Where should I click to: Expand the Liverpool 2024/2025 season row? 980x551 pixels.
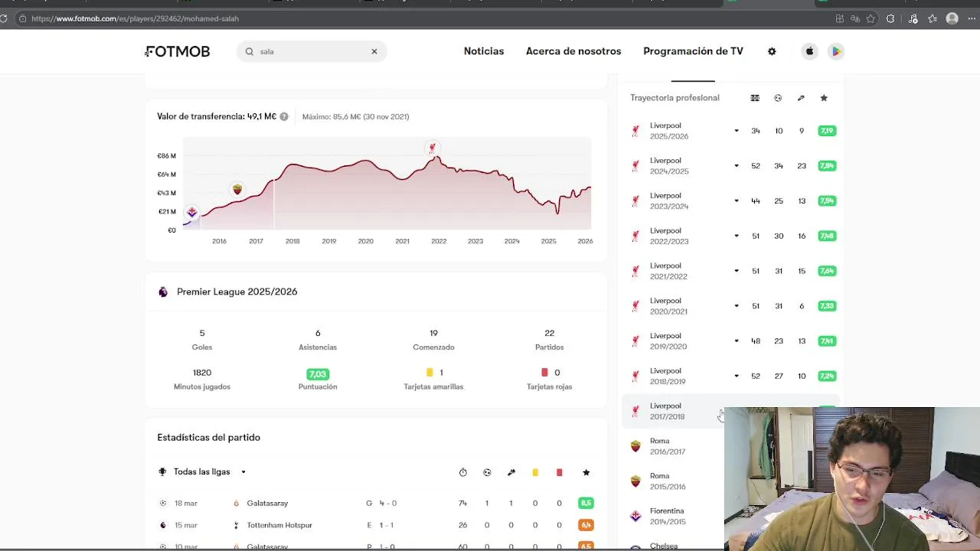tap(737, 166)
